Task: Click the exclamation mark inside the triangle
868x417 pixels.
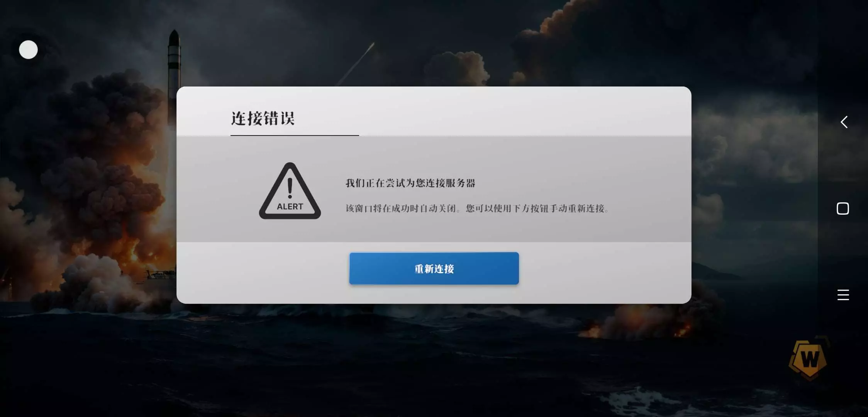Action: click(290, 188)
